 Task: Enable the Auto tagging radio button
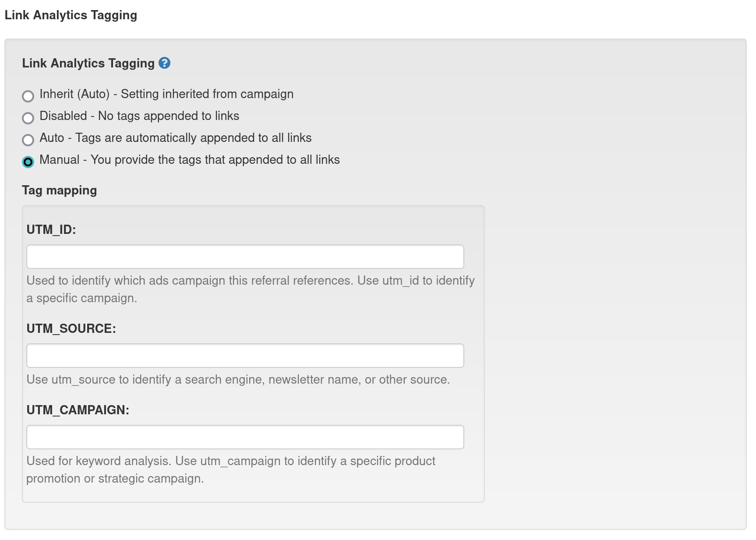pyautogui.click(x=28, y=140)
